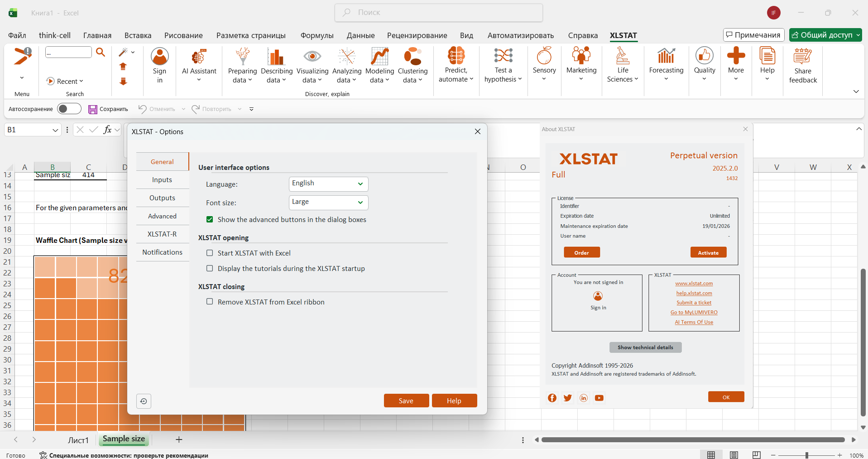868x459 pixels.
Task: Click Save in Options dialog
Action: click(406, 401)
